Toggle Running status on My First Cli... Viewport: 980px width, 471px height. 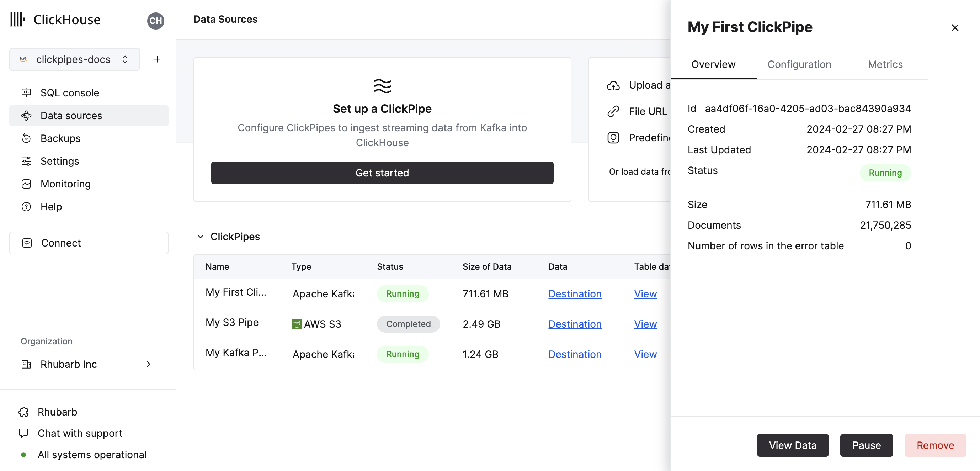[x=403, y=293]
